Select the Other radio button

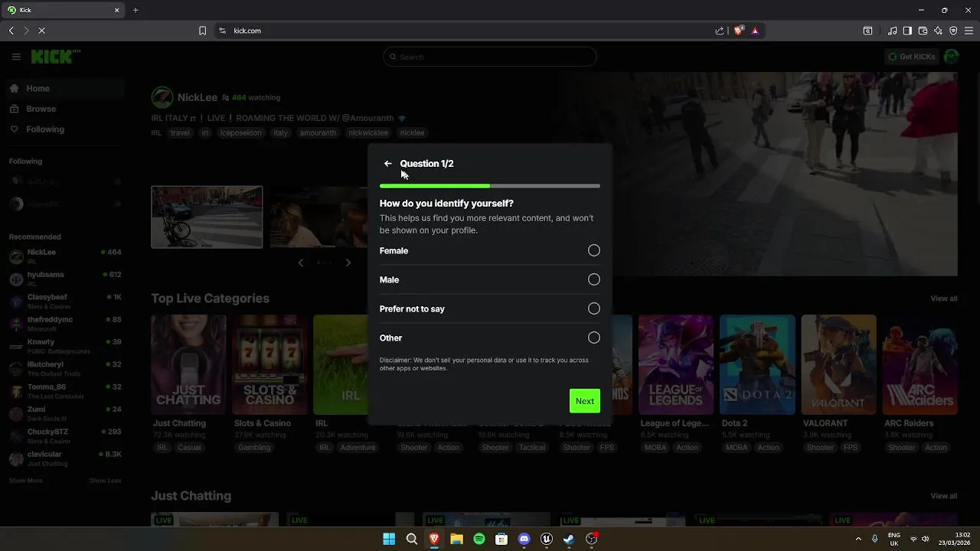click(594, 337)
